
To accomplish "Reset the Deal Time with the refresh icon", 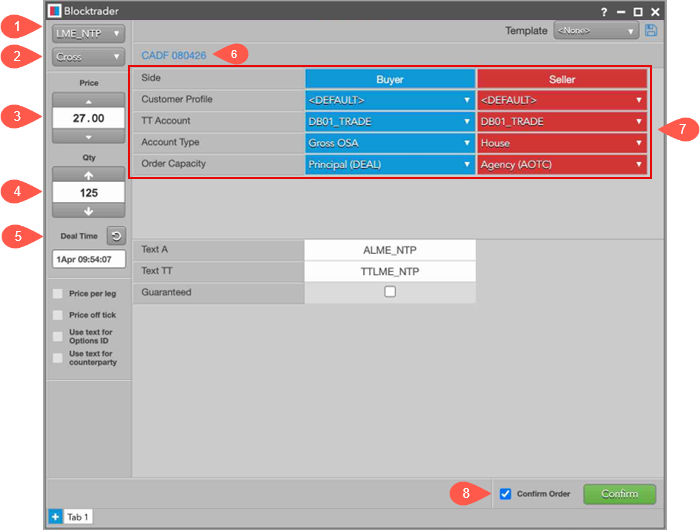I will pyautogui.click(x=116, y=236).
